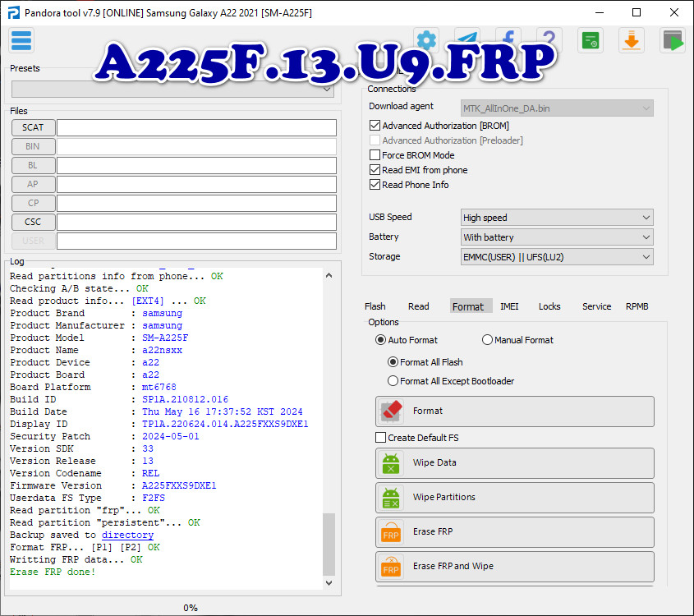Screen dimensions: 694x616
Task: Select Auto Format radio button
Action: pyautogui.click(x=380, y=340)
